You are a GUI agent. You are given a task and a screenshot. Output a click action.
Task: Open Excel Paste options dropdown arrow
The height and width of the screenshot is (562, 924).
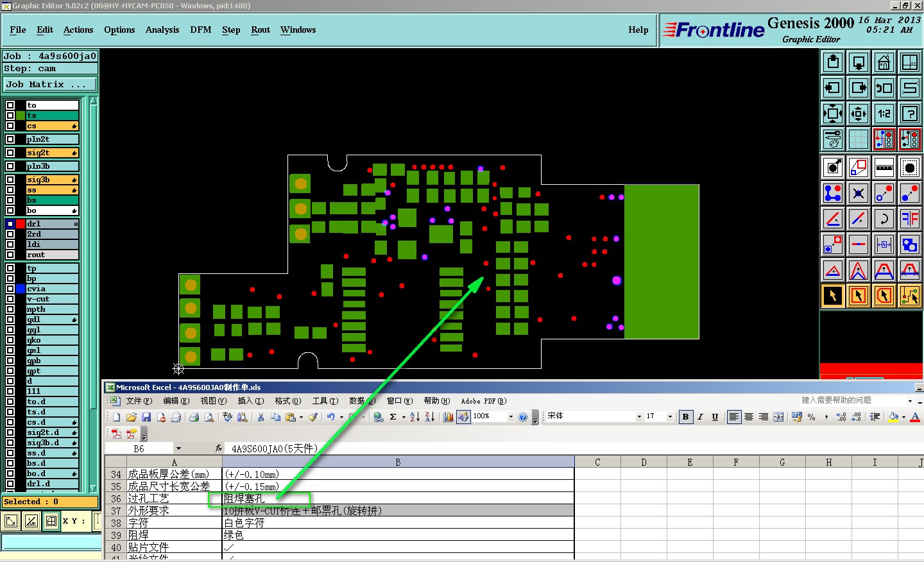[301, 417]
